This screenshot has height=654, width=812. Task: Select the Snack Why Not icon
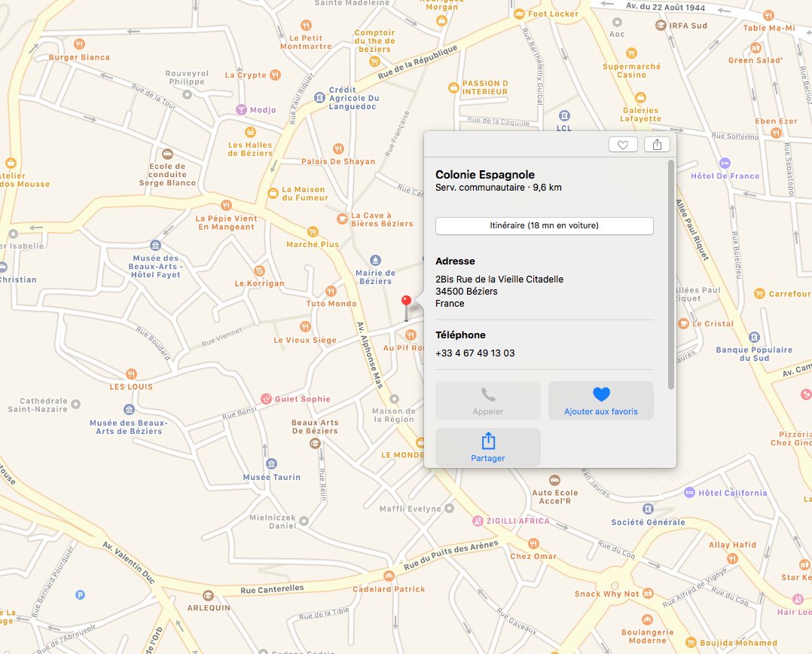tap(648, 594)
